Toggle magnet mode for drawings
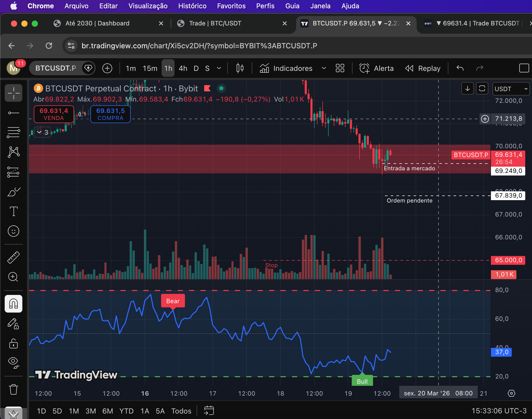Image resolution: width=532 pixels, height=419 pixels. point(14,304)
